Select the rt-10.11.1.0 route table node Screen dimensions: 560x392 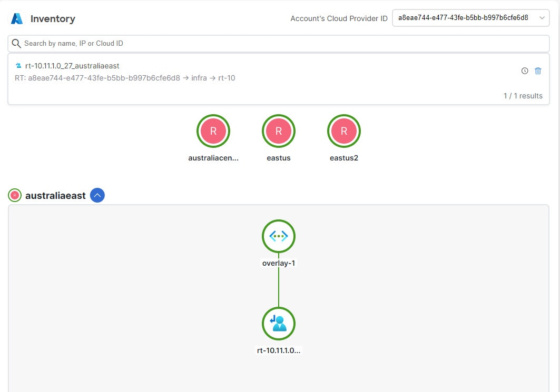coord(279,324)
